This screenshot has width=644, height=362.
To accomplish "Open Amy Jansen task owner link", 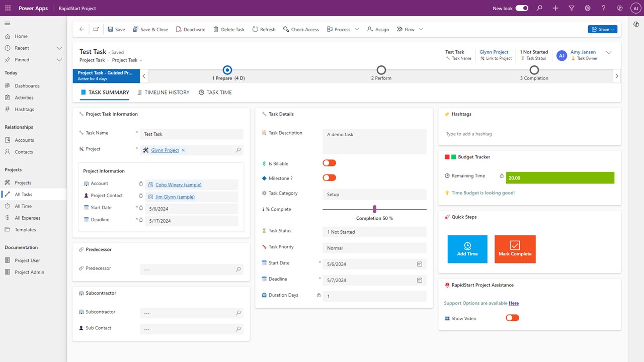I will [x=584, y=52].
